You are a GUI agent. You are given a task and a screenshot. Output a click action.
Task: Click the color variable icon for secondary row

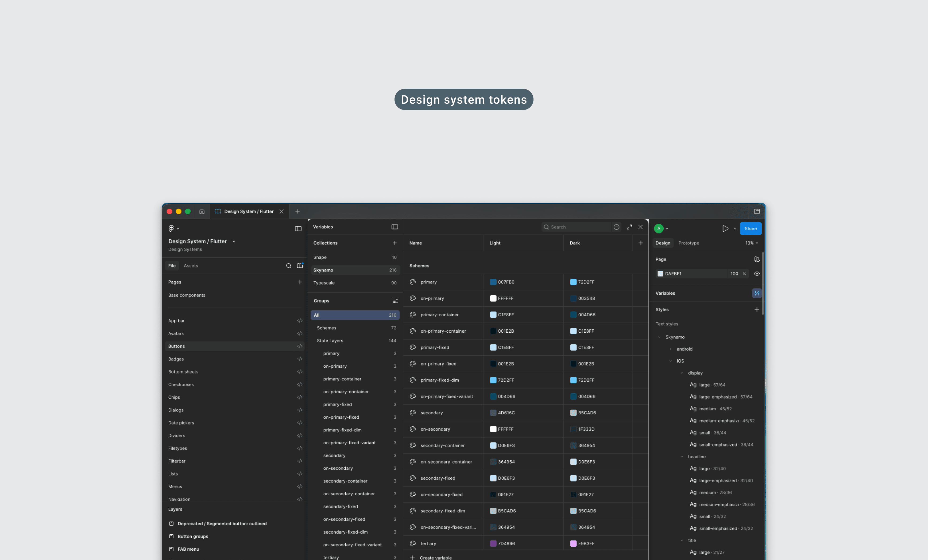[x=413, y=413]
